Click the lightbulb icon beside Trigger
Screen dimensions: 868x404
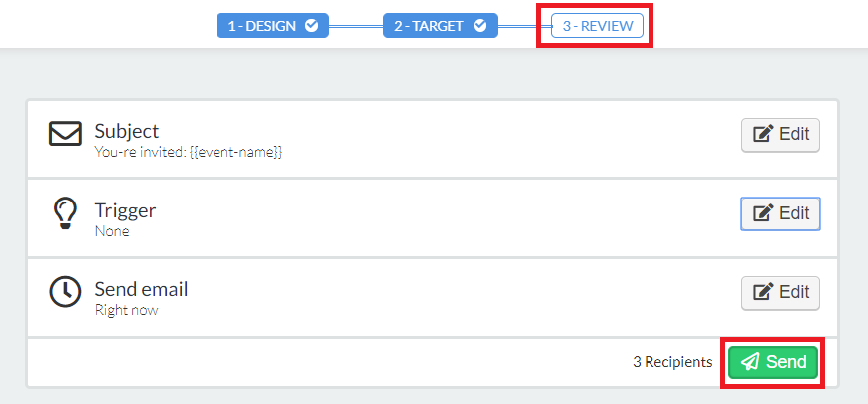pyautogui.click(x=65, y=213)
